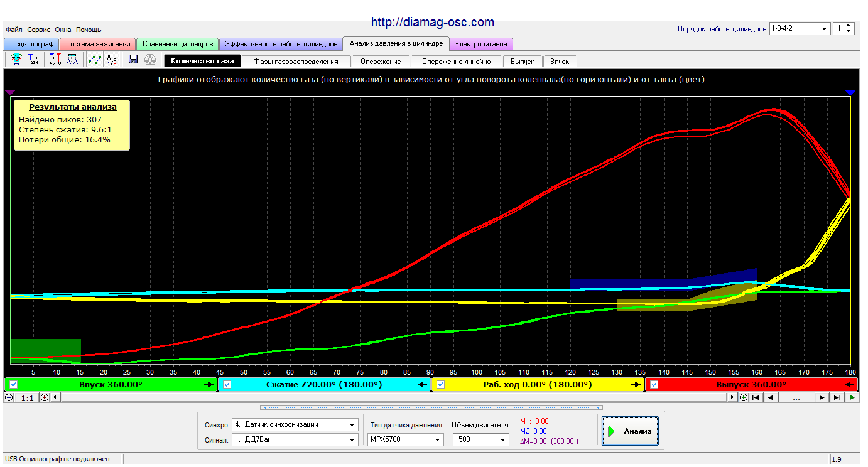
Task: Toggle the green line-points graph icon
Action: pos(95,60)
